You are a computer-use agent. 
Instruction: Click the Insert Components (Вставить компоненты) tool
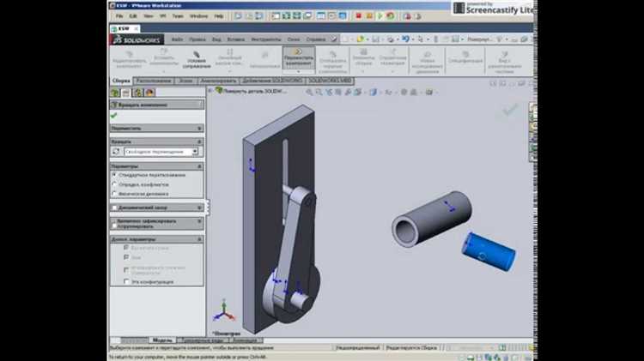point(164,57)
